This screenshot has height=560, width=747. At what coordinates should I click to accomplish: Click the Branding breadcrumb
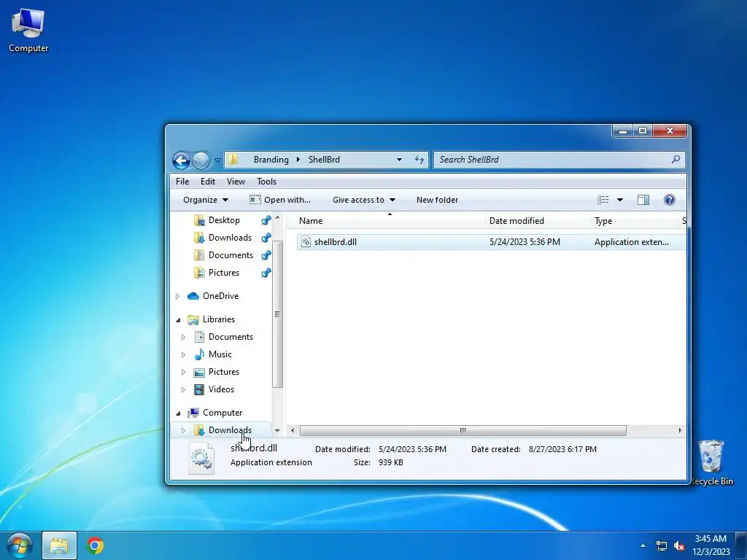[x=271, y=160]
